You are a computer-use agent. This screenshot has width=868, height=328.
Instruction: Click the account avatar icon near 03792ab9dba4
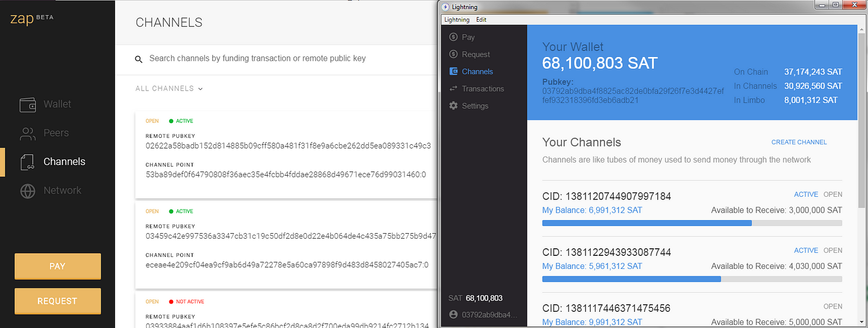click(454, 314)
